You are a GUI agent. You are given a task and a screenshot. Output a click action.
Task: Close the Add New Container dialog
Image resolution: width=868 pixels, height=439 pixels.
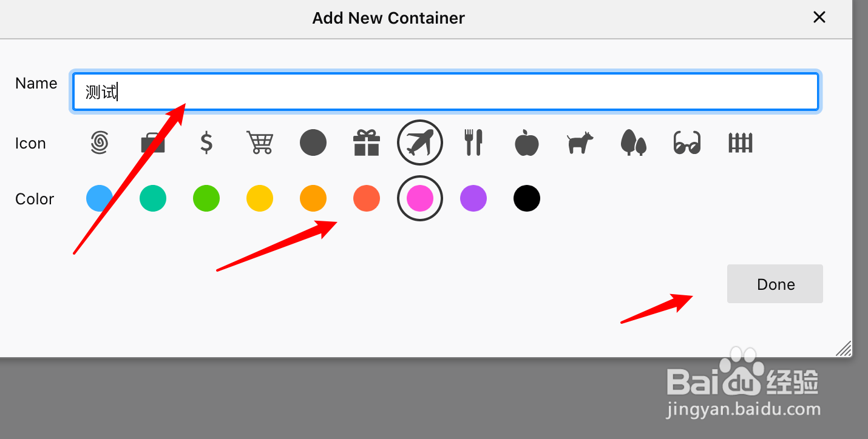click(x=819, y=18)
